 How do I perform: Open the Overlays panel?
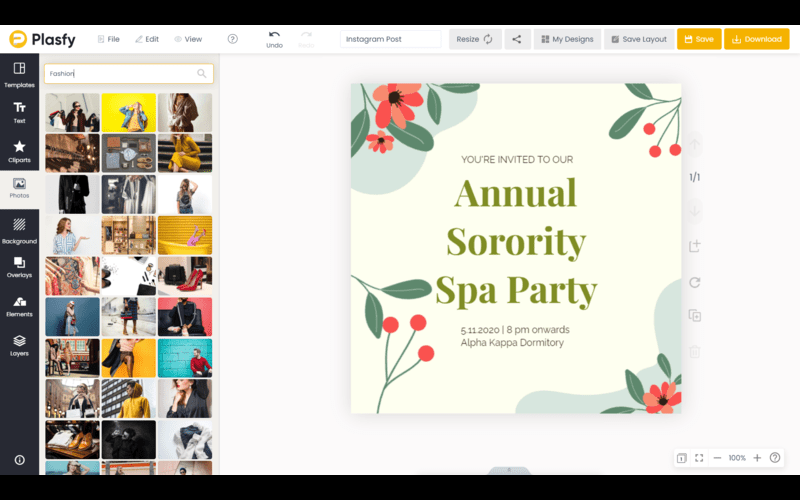point(19,267)
